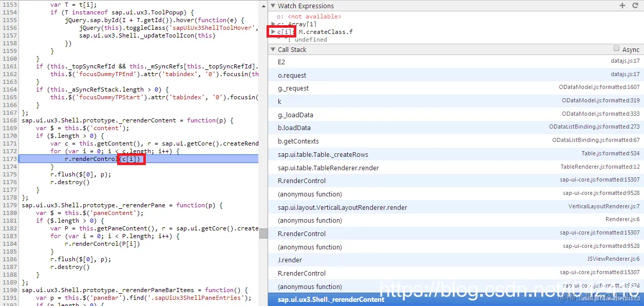Image resolution: width=644 pixels, height=306 pixels.
Task: Open Renderer.js:6 source link
Action: point(622,220)
